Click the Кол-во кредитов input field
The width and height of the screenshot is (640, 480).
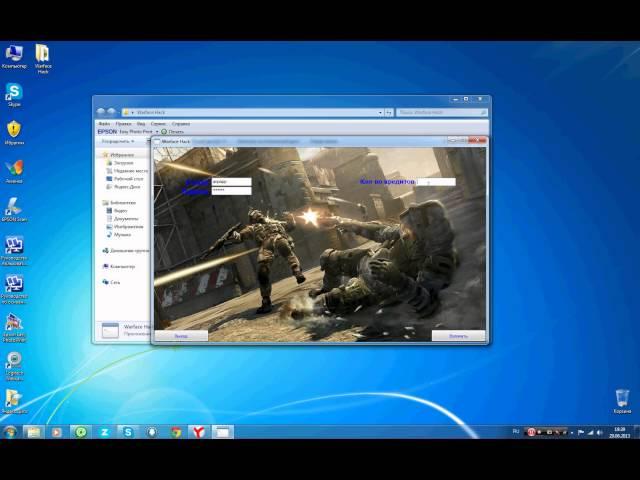[436, 181]
